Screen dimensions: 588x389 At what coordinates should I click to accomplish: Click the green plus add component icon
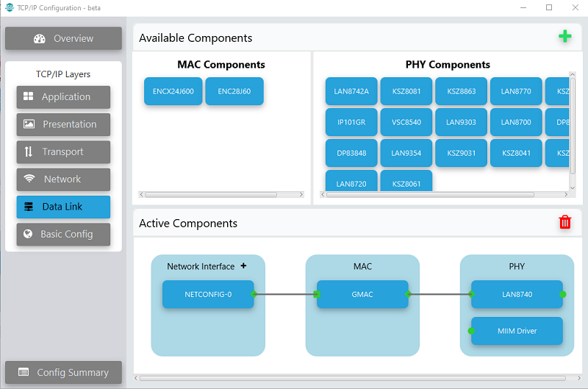click(564, 36)
